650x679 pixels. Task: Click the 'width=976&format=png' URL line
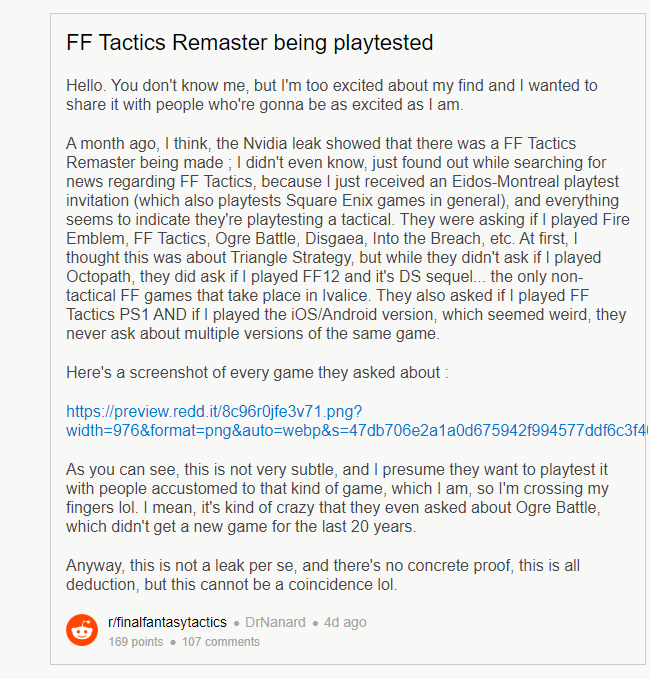coord(356,430)
